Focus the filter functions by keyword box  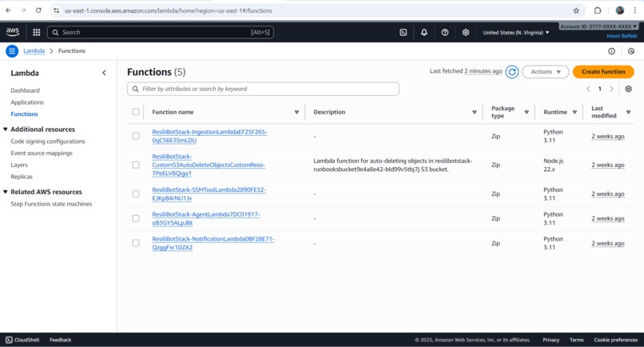(x=263, y=89)
